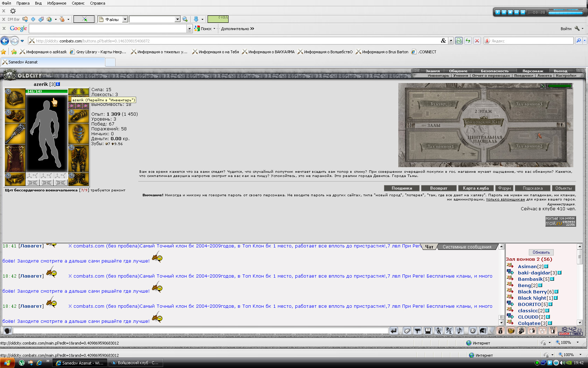This screenshot has width=588, height=368.
Task: Pause the music player
Action: 504,12
